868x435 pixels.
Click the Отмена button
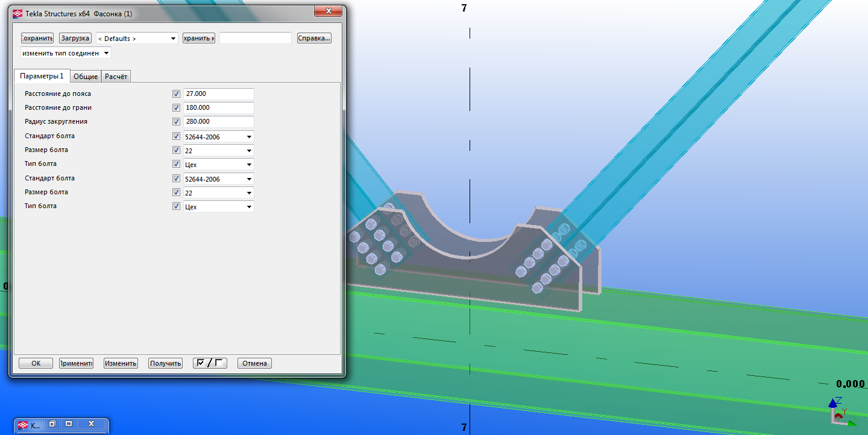(254, 363)
